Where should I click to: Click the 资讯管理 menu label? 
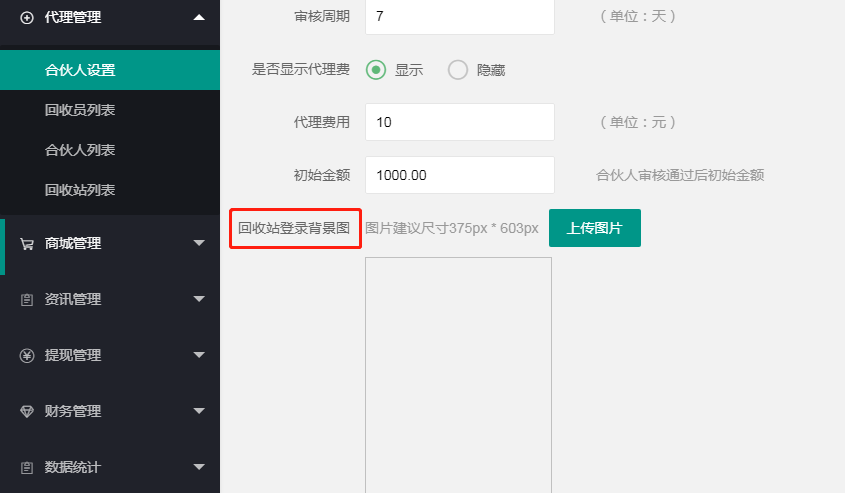[x=73, y=300]
